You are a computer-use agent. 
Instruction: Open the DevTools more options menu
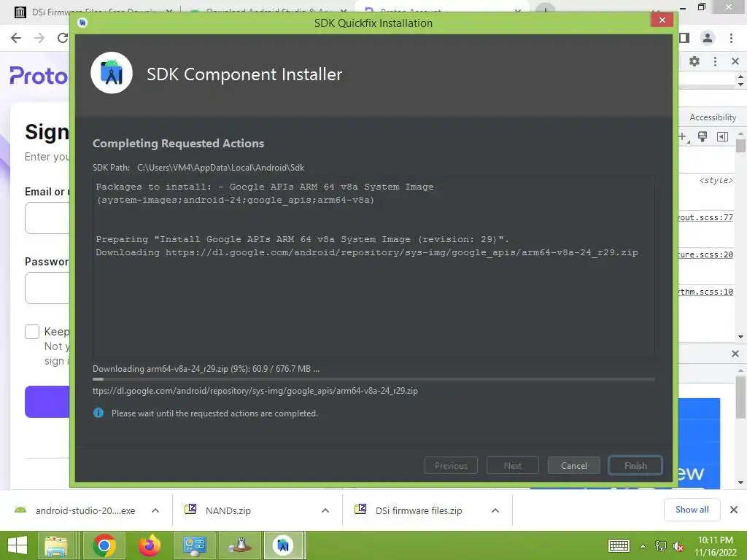715,61
